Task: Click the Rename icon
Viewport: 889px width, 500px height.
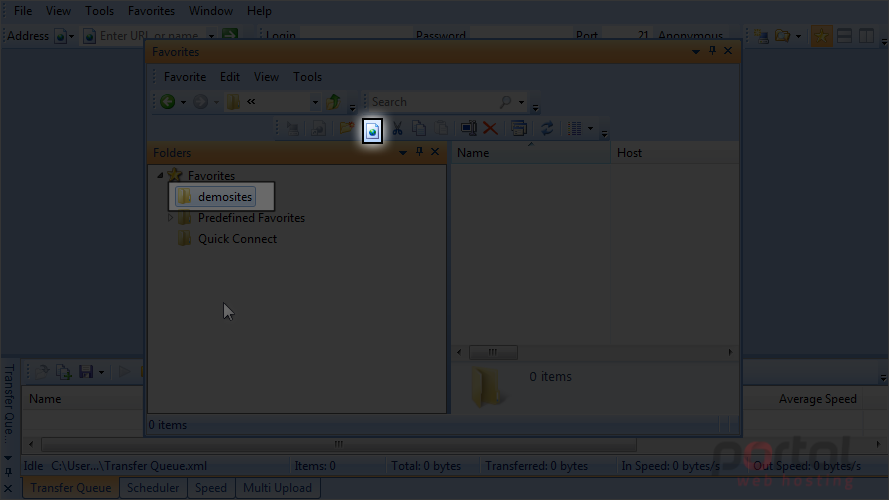Action: click(468, 128)
